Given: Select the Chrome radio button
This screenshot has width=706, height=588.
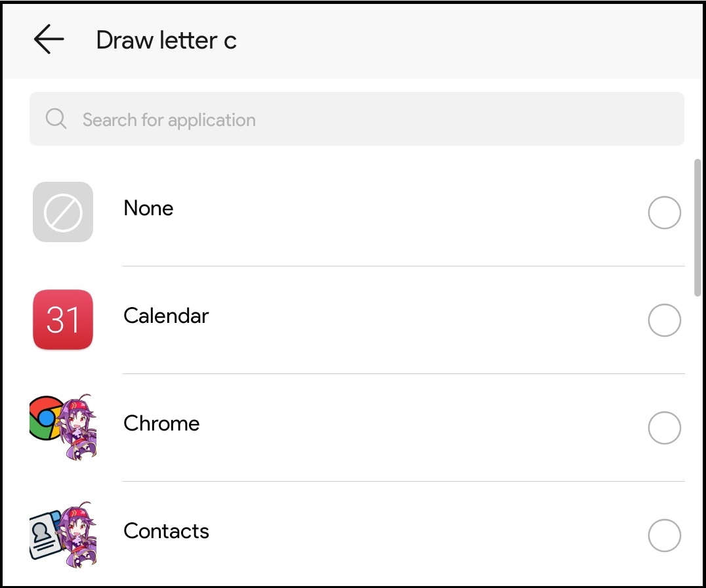Looking at the screenshot, I should [664, 428].
